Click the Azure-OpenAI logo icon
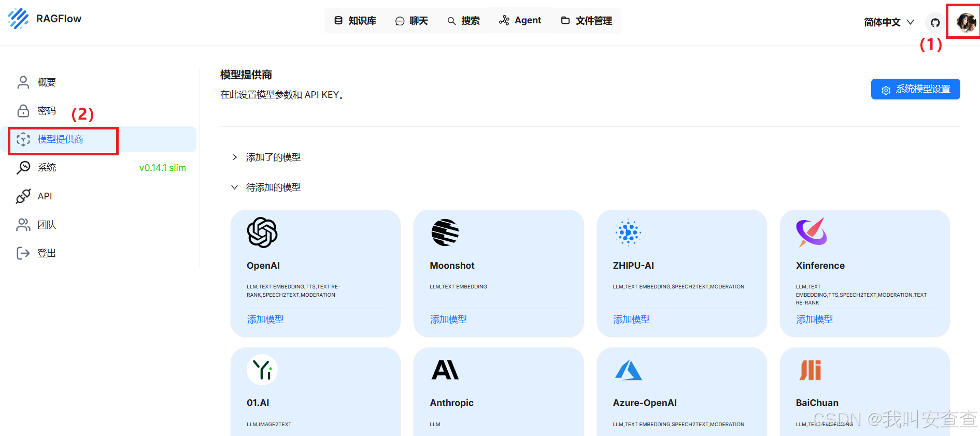980x436 pixels. (x=628, y=370)
